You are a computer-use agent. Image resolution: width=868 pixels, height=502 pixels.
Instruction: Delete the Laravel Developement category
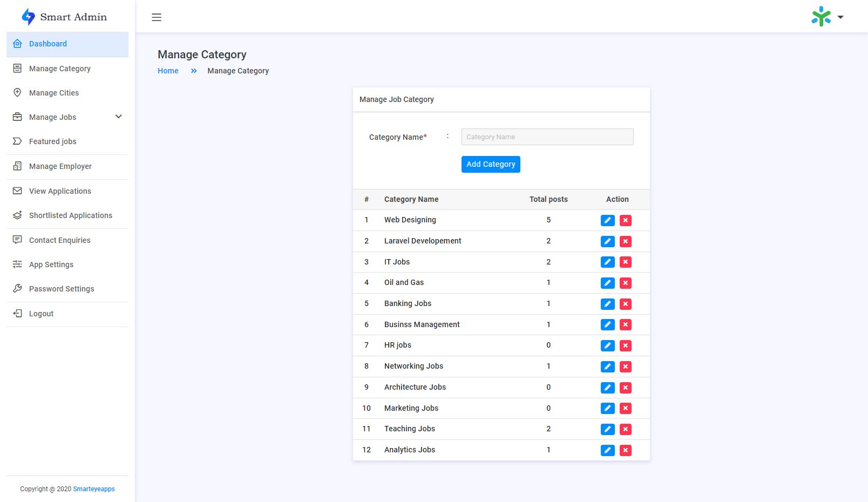coord(625,241)
